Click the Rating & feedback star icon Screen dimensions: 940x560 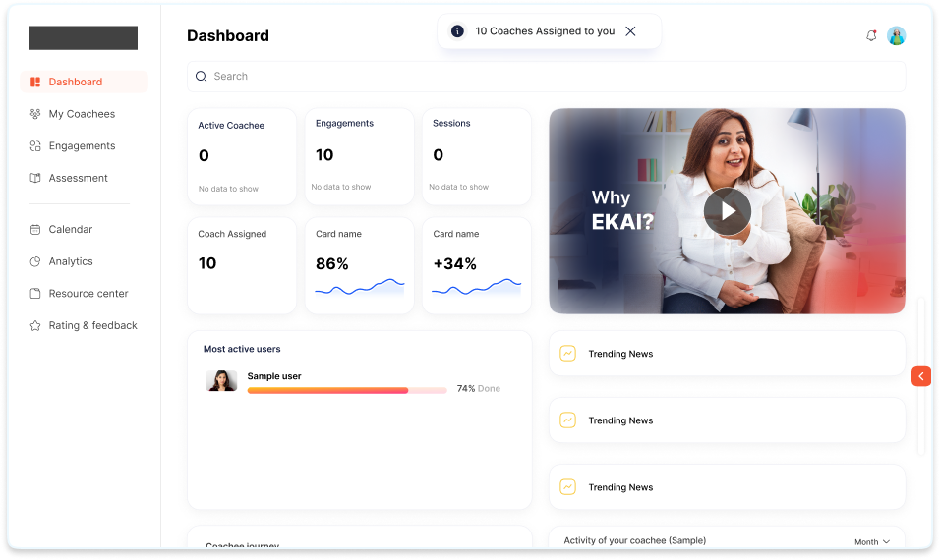pos(35,326)
